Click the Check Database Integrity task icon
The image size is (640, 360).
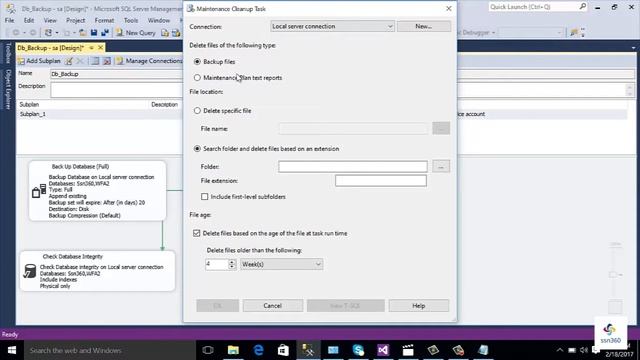point(29,271)
